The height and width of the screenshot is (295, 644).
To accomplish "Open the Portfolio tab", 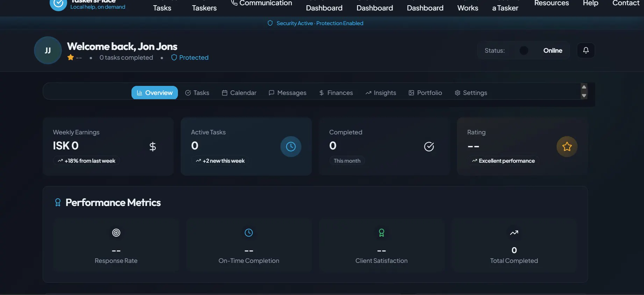I will click(x=425, y=93).
